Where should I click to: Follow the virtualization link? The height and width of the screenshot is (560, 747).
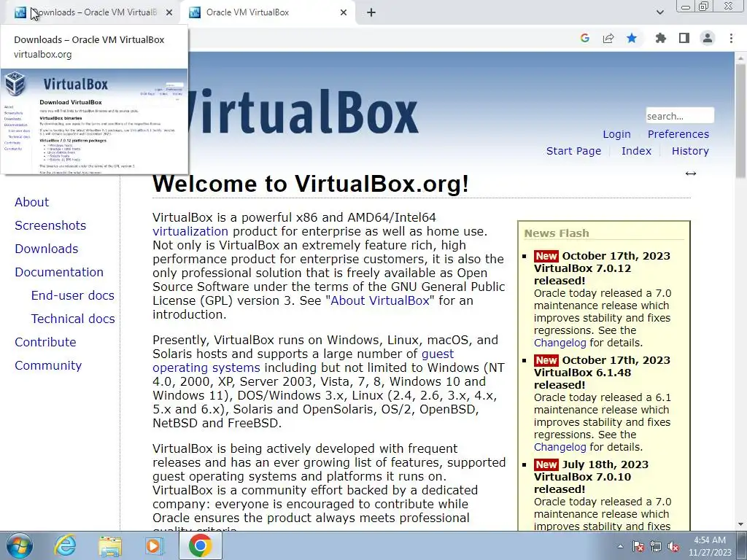[190, 231]
